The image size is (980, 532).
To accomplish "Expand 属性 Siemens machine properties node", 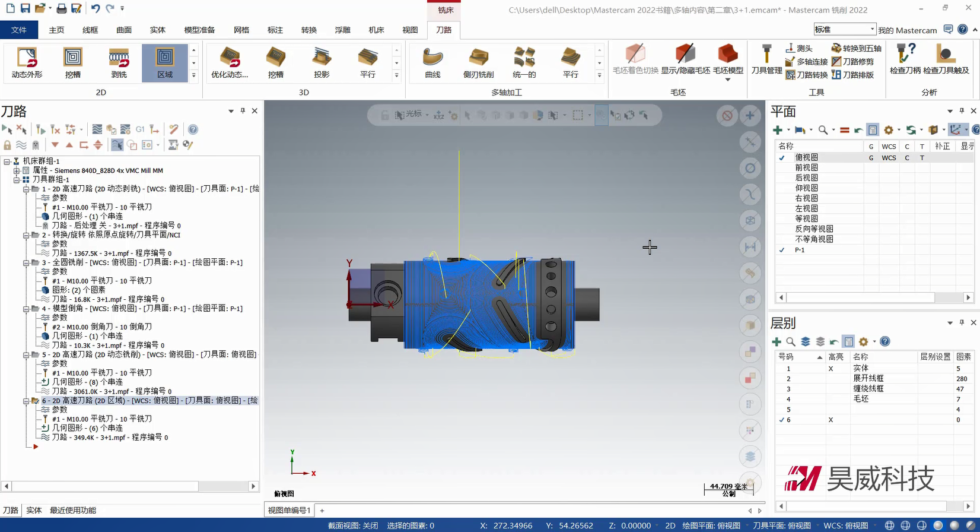I will click(17, 170).
